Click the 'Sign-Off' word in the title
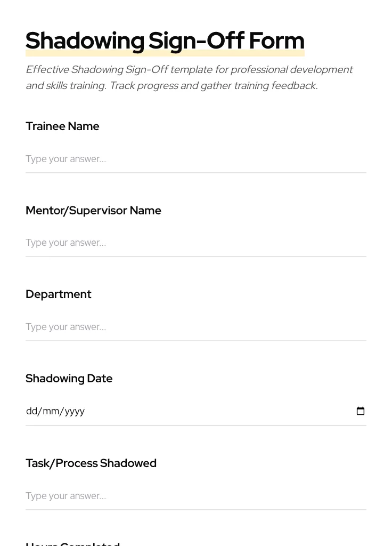Viewport: 392px width, 546px height. pyautogui.click(x=196, y=41)
